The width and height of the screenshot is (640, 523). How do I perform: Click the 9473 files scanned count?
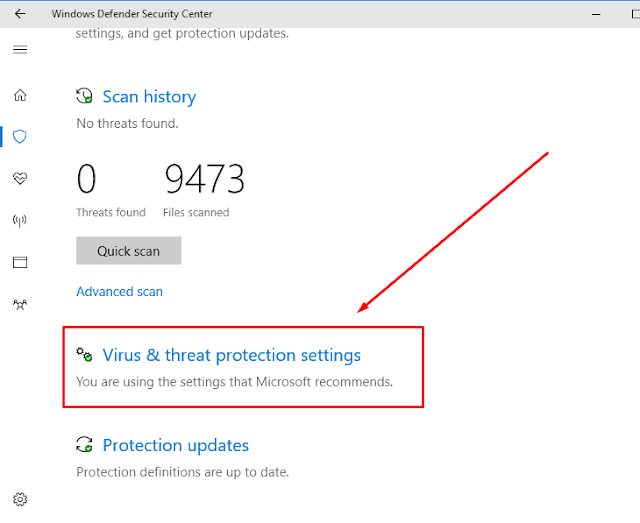[204, 179]
